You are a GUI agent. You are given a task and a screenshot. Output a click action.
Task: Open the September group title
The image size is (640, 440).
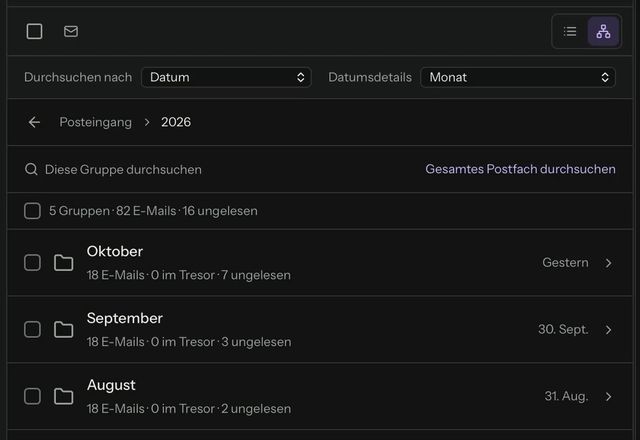point(124,318)
